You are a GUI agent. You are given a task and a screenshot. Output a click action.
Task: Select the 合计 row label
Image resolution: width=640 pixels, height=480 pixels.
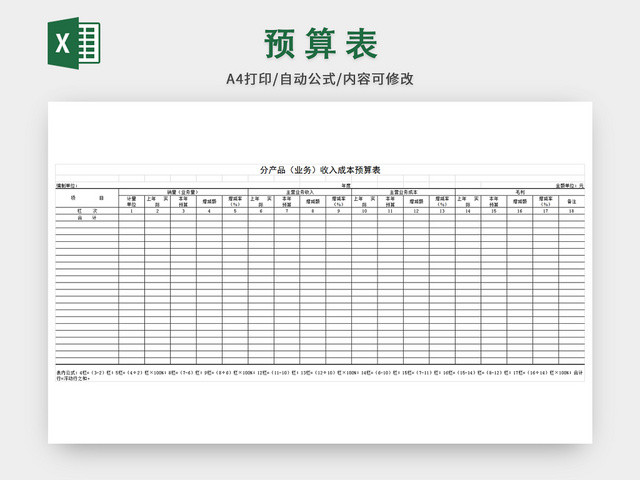pyautogui.click(x=87, y=218)
